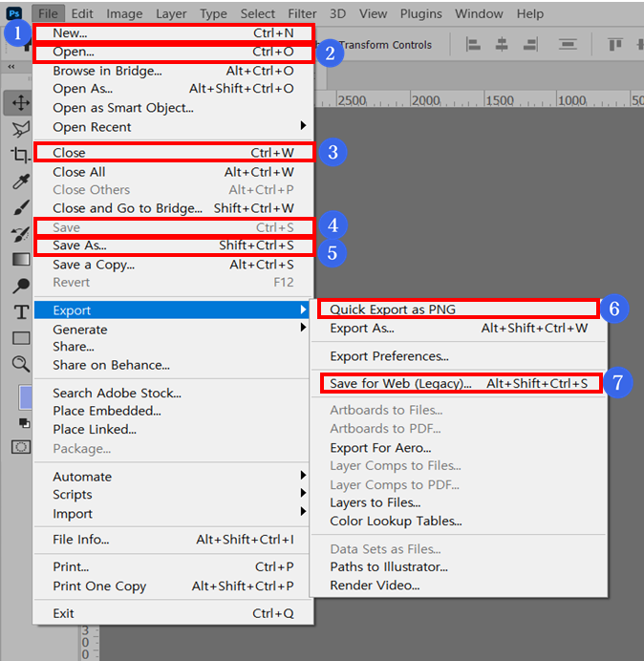
Task: Open the 3D menu
Action: tap(337, 14)
